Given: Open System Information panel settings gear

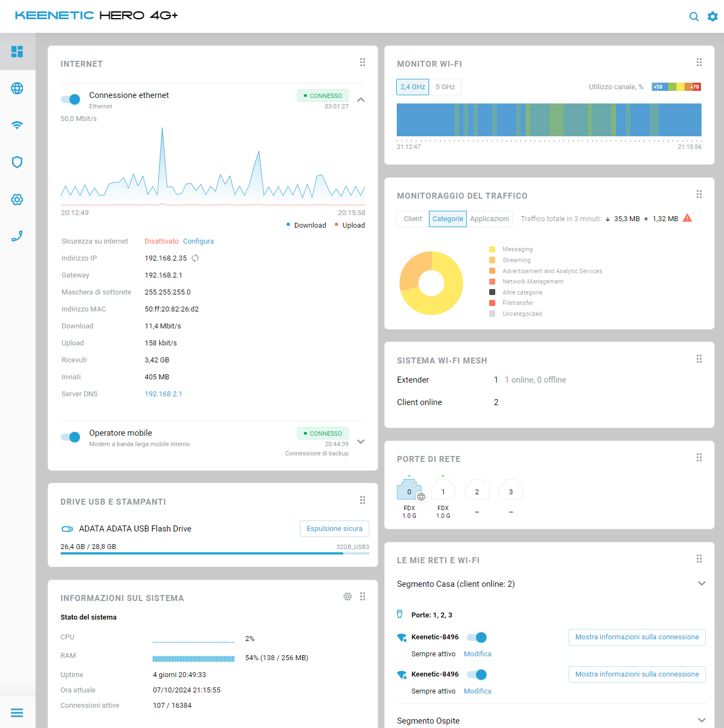Looking at the screenshot, I should [x=347, y=597].
